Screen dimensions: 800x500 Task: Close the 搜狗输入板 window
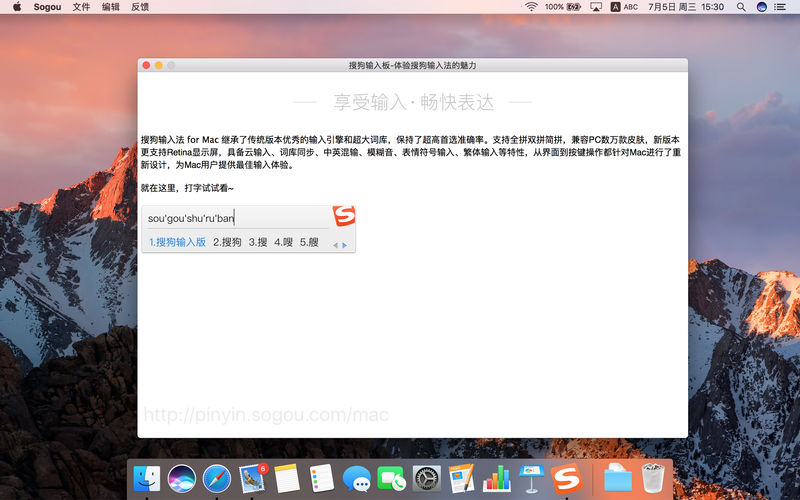coord(146,65)
